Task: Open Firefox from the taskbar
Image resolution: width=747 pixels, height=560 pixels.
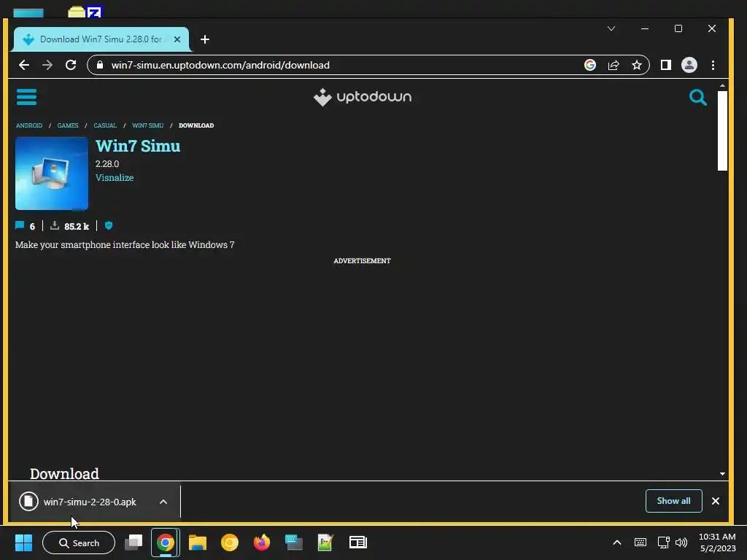Action: pos(262,542)
